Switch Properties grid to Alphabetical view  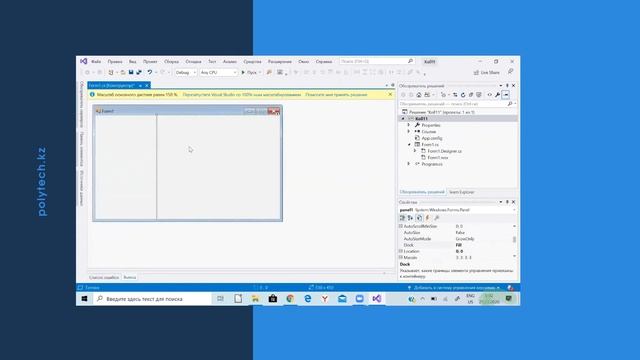[x=410, y=218]
